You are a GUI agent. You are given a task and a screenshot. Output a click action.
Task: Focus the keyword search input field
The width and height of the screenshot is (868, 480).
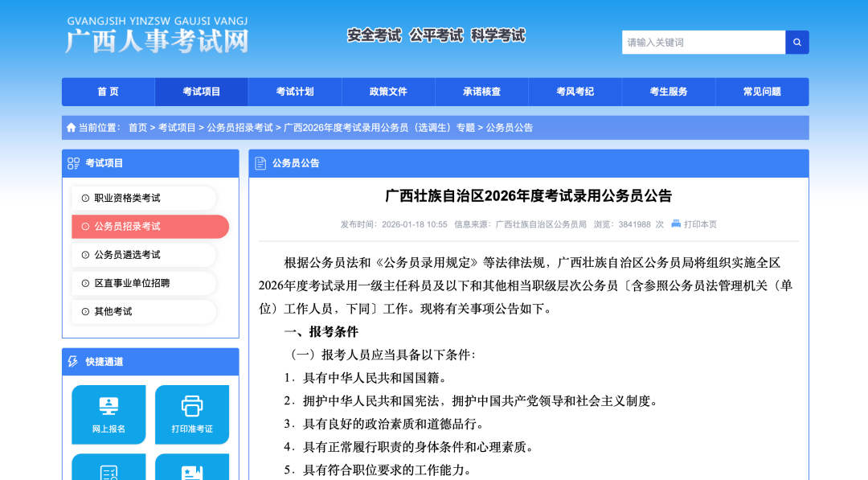(703, 43)
